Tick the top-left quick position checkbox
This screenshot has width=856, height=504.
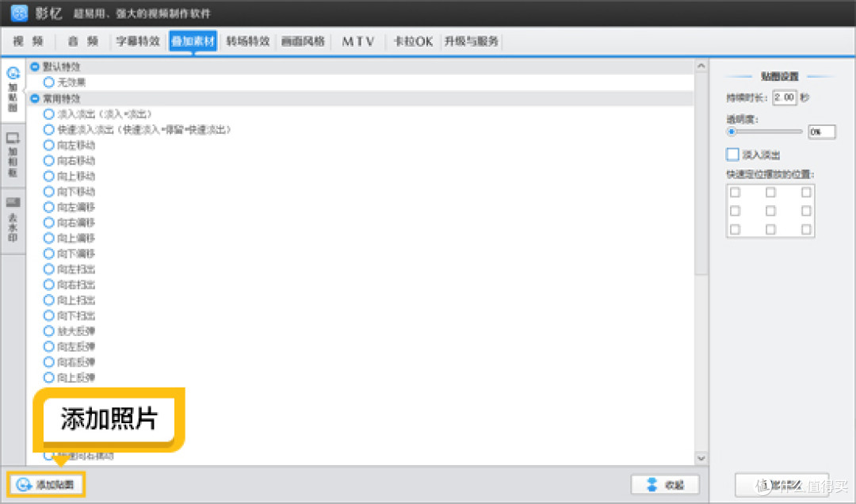click(x=736, y=193)
